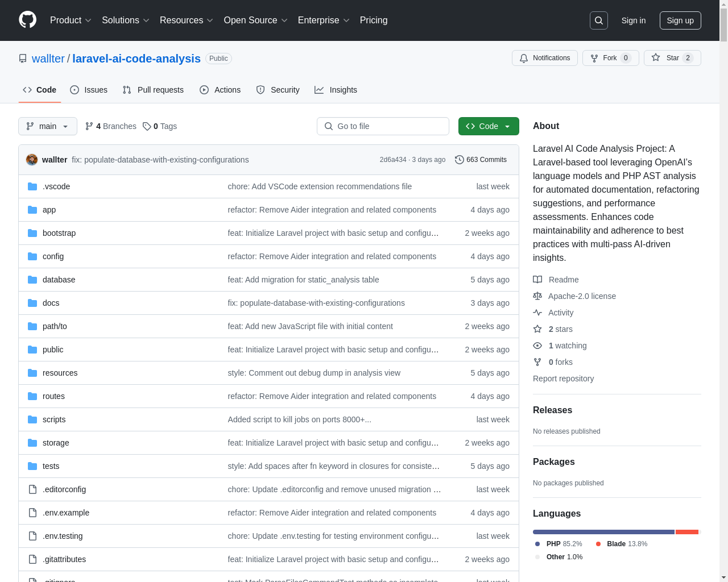The height and width of the screenshot is (582, 728).
Task: Open the search magnifier icon in header
Action: point(599,20)
